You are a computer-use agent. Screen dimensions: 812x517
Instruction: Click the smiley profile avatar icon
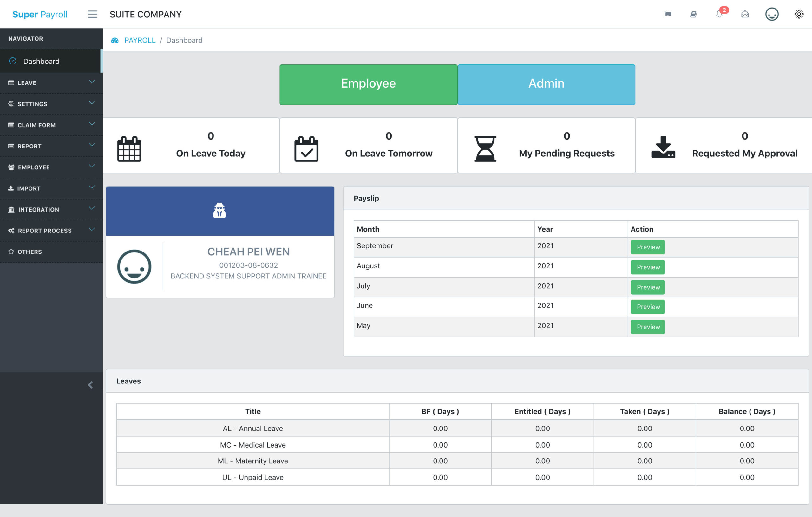[x=771, y=14]
